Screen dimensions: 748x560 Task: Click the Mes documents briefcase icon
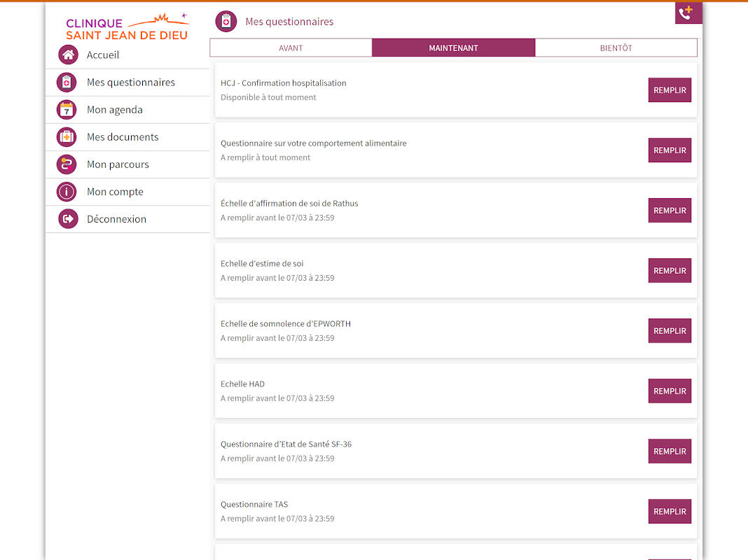point(67,137)
